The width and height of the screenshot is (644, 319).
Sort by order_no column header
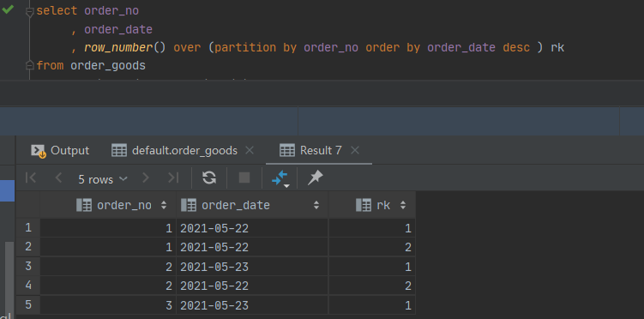point(108,205)
